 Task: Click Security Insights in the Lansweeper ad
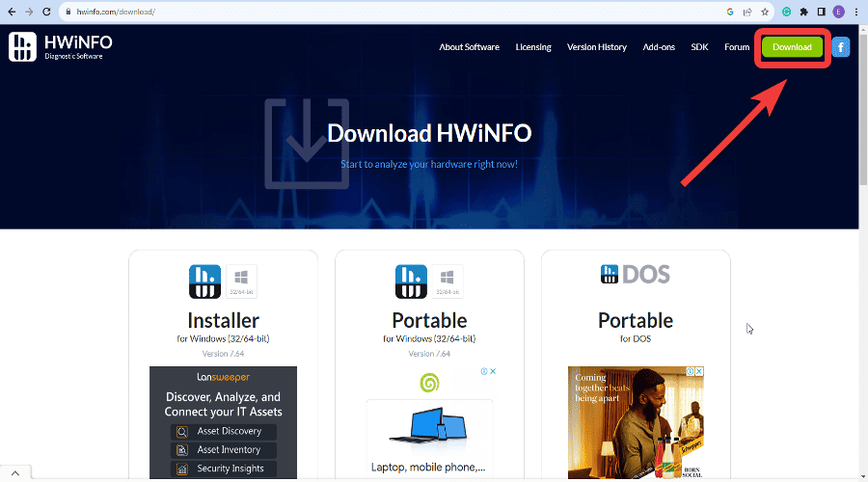[223, 469]
